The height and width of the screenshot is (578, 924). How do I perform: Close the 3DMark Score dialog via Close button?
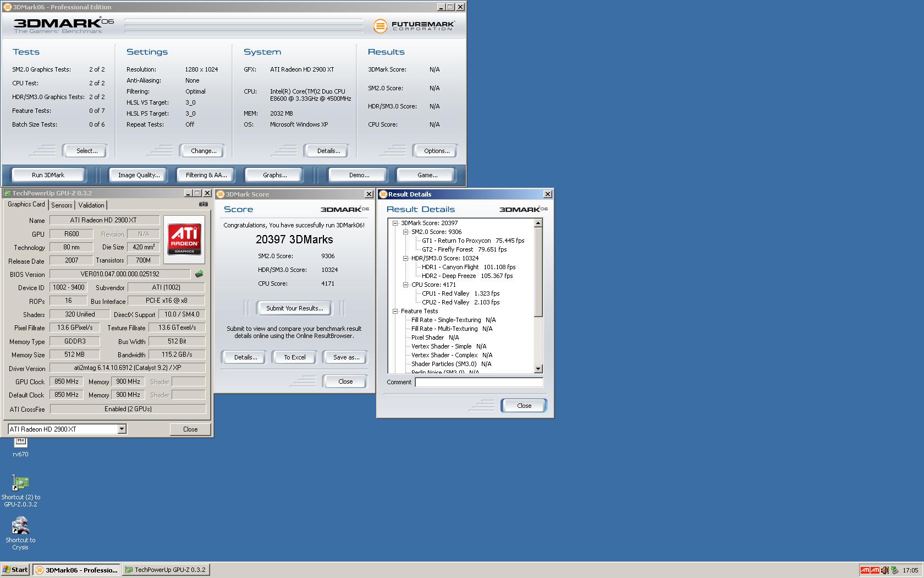(345, 381)
